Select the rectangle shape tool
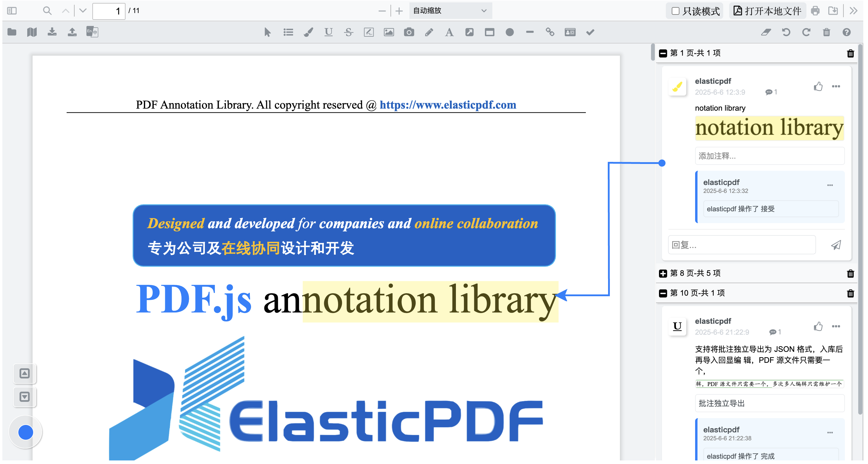The width and height of the screenshot is (868, 464). pyautogui.click(x=489, y=32)
